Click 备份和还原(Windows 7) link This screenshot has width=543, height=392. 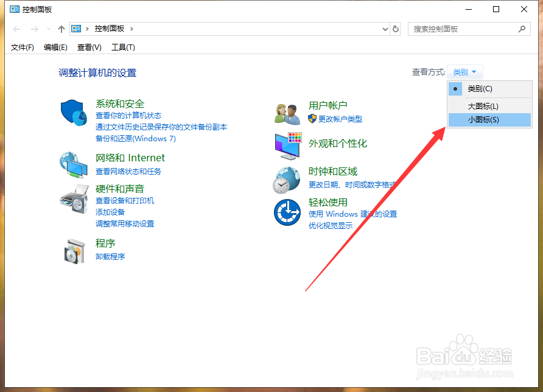tap(136, 139)
